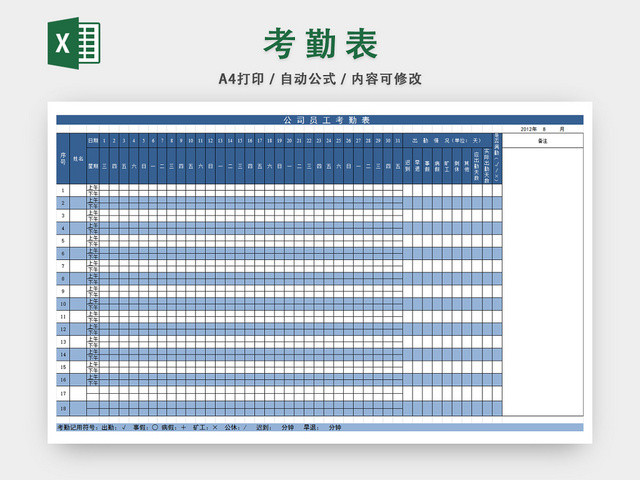Select row number 6 cell
640x480 pixels.
63,253
